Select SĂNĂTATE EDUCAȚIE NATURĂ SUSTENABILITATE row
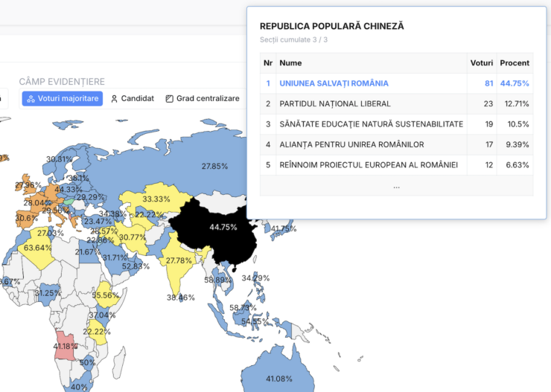 (x=396, y=124)
